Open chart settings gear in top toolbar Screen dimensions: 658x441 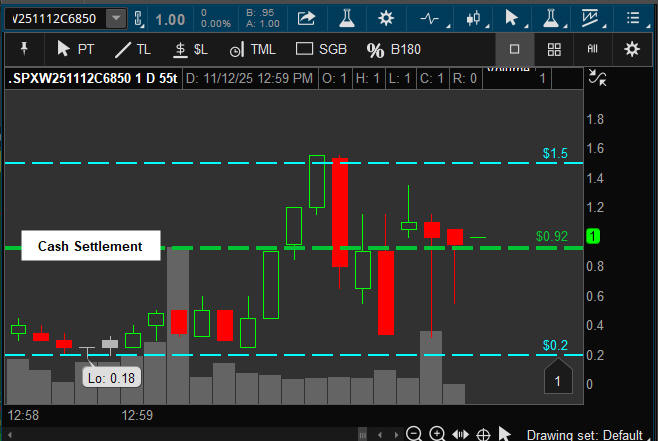pos(387,18)
